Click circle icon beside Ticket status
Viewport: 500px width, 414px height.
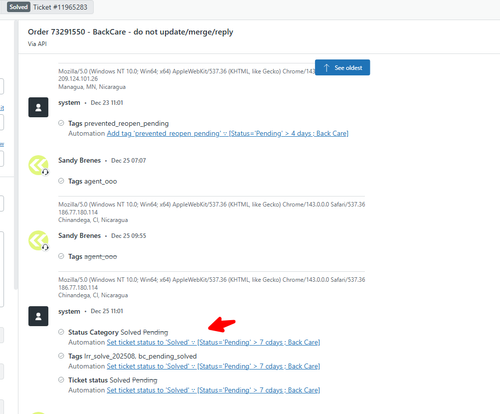pos(61,380)
